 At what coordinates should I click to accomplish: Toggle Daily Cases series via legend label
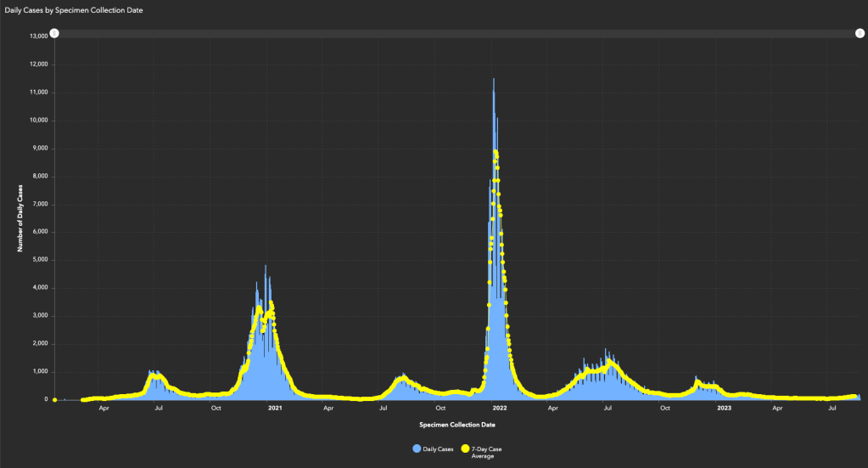pyautogui.click(x=439, y=448)
